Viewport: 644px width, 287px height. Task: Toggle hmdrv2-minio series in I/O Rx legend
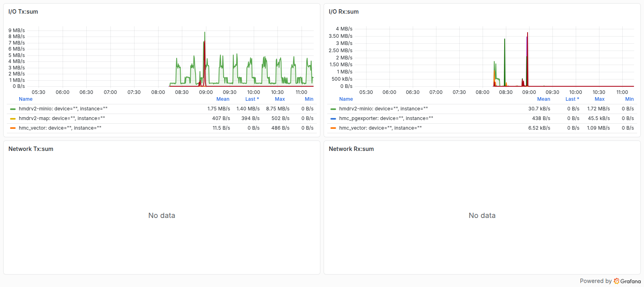click(x=383, y=109)
